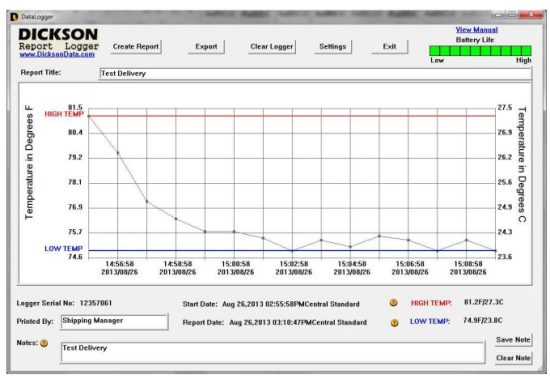Click the Save Note button

(x=513, y=340)
